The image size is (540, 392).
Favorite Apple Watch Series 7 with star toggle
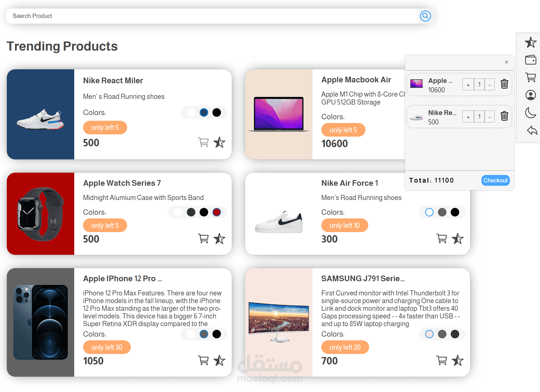220,239
